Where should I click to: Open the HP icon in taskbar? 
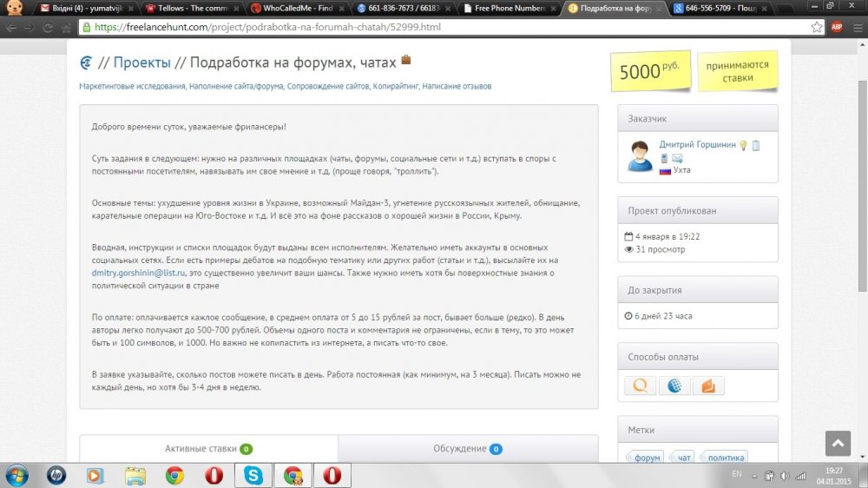coord(56,475)
